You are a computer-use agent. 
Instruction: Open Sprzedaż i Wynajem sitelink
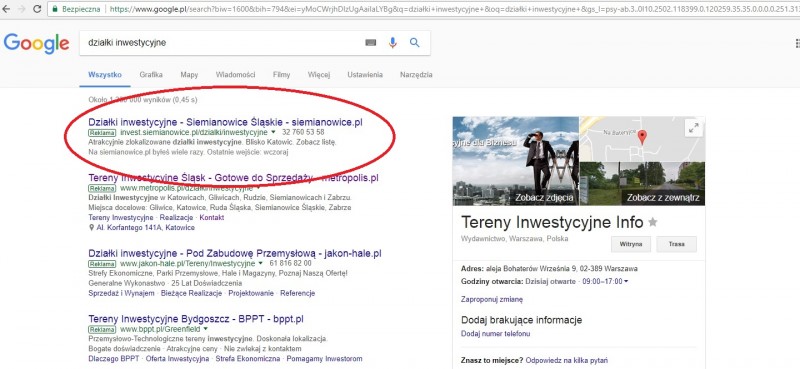(x=121, y=293)
